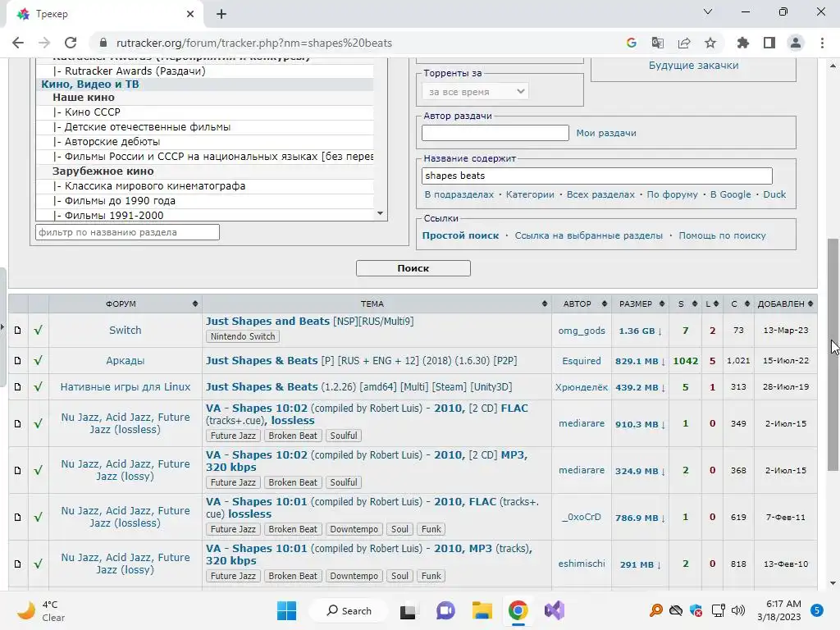Download the 829.1 MB torrent link
Image resolution: width=840 pixels, height=630 pixels.
(640, 361)
